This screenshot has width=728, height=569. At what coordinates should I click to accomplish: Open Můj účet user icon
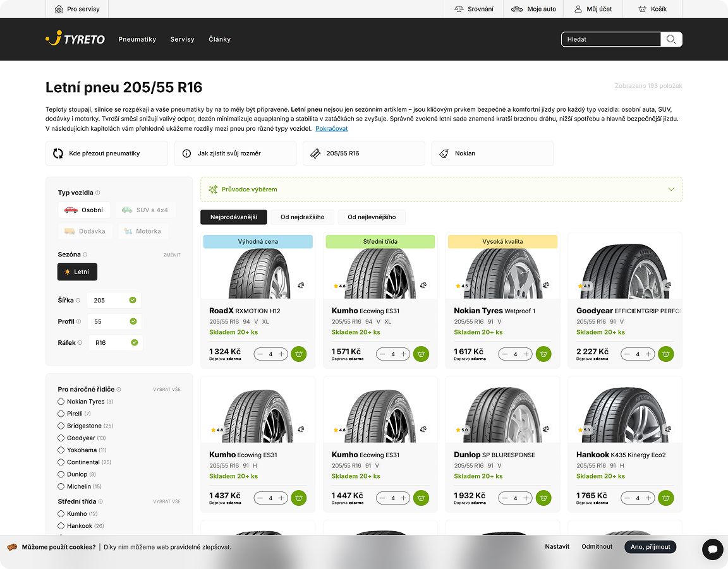pyautogui.click(x=578, y=9)
